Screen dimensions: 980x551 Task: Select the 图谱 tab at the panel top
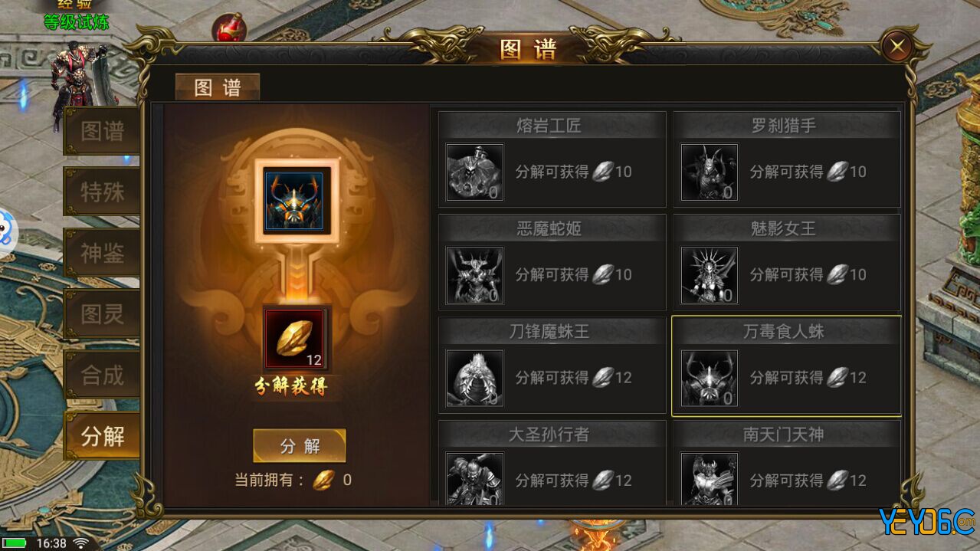pos(218,87)
